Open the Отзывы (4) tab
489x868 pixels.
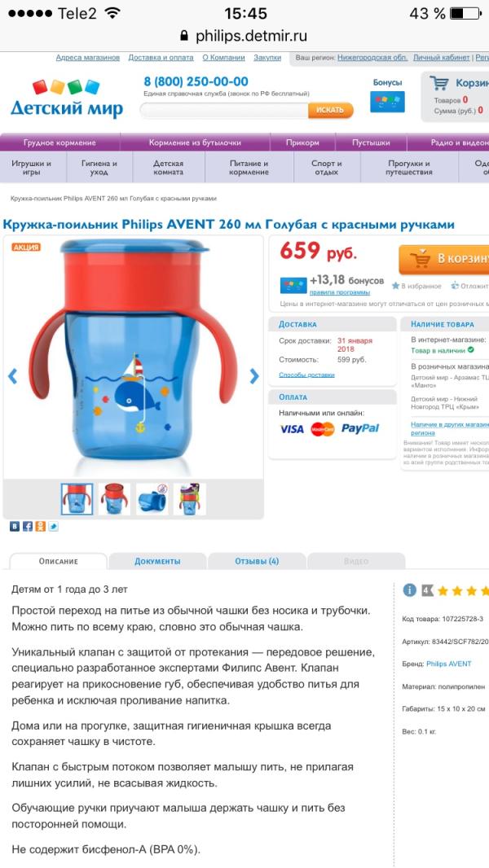(x=257, y=561)
